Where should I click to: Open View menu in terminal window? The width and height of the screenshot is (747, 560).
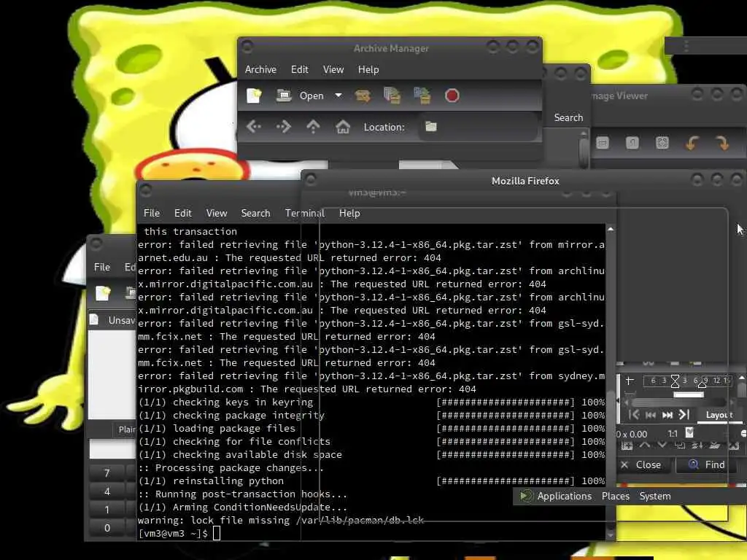[216, 214]
